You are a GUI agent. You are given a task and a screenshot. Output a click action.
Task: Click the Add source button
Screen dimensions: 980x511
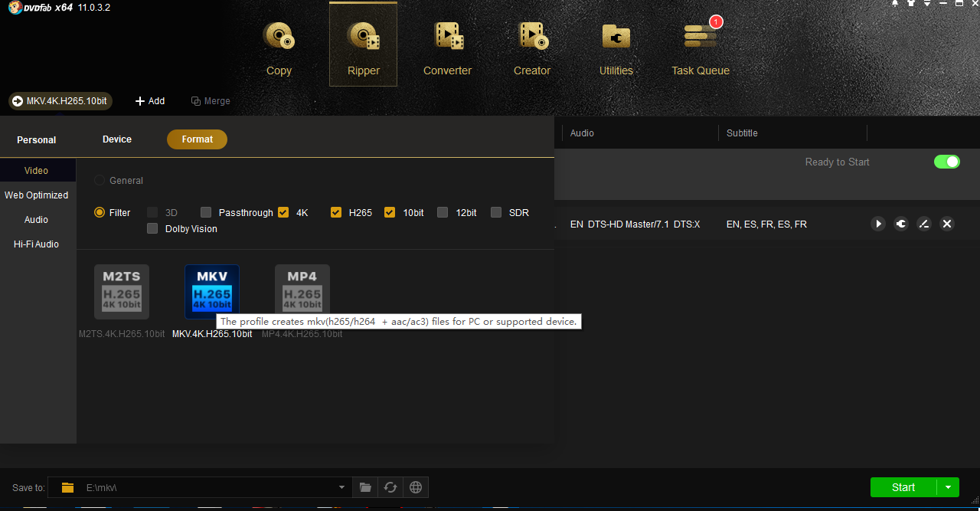150,101
